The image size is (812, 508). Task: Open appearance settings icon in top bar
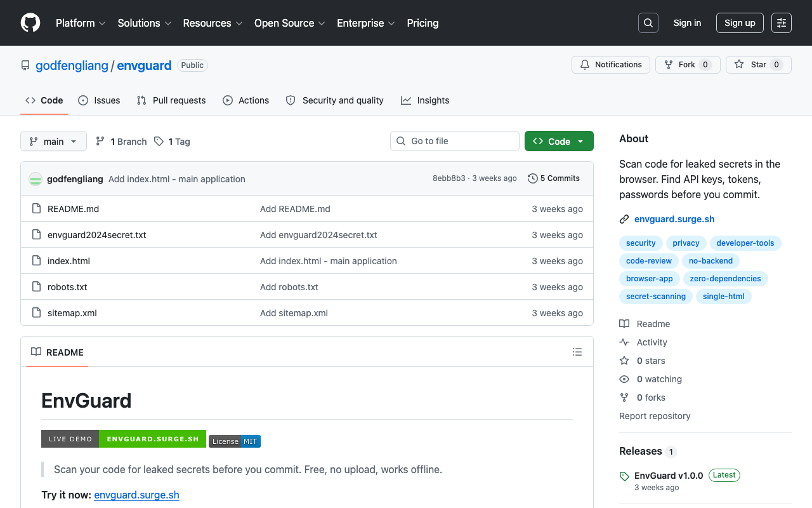click(x=782, y=23)
